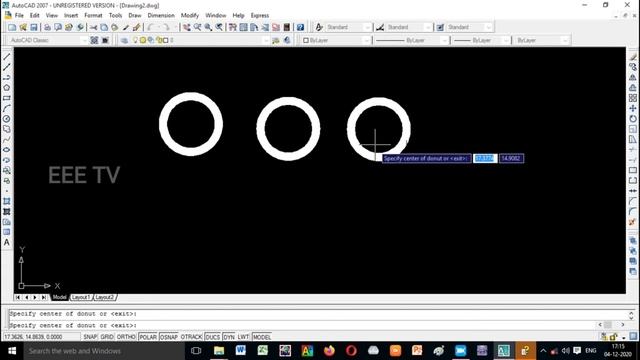This screenshot has height=360, width=640.
Task: Select the Polygon draw tool
Action: coord(7,88)
